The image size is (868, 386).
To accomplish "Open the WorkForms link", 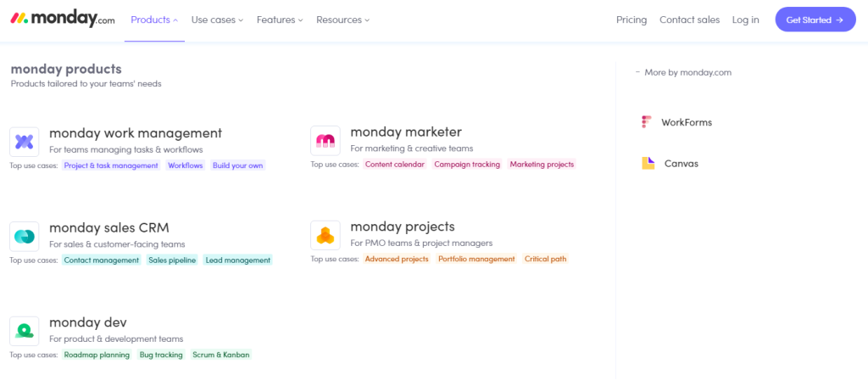I will (687, 122).
